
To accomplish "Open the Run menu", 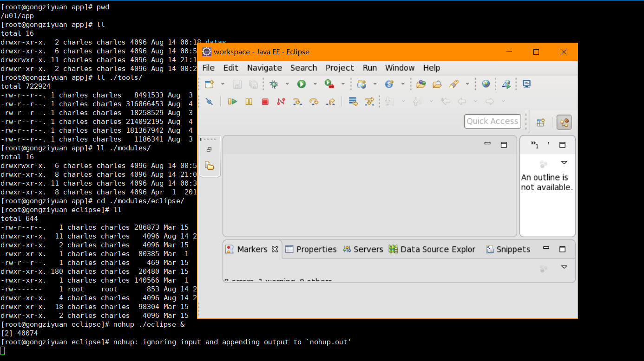I will click(x=370, y=68).
